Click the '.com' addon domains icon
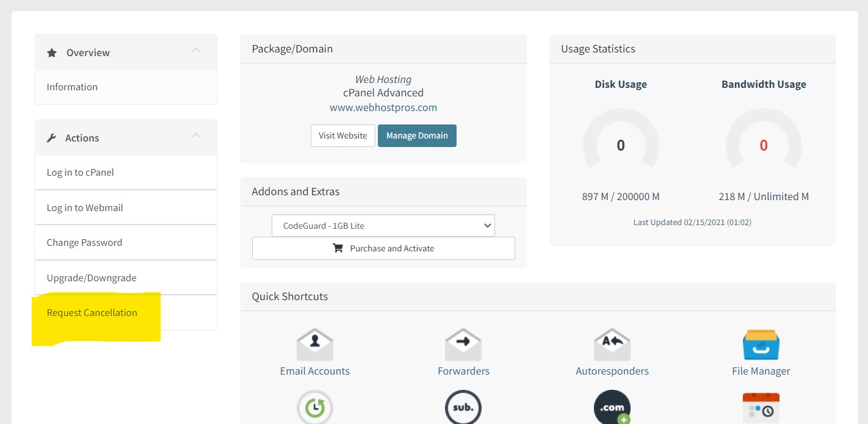868x424 pixels. [x=612, y=408]
